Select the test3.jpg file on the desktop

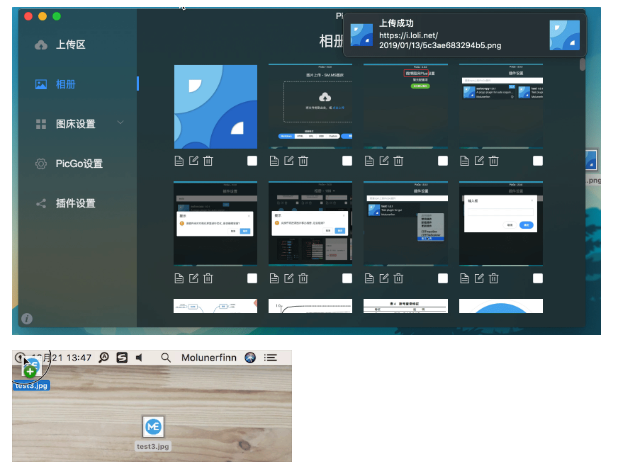(x=153, y=433)
